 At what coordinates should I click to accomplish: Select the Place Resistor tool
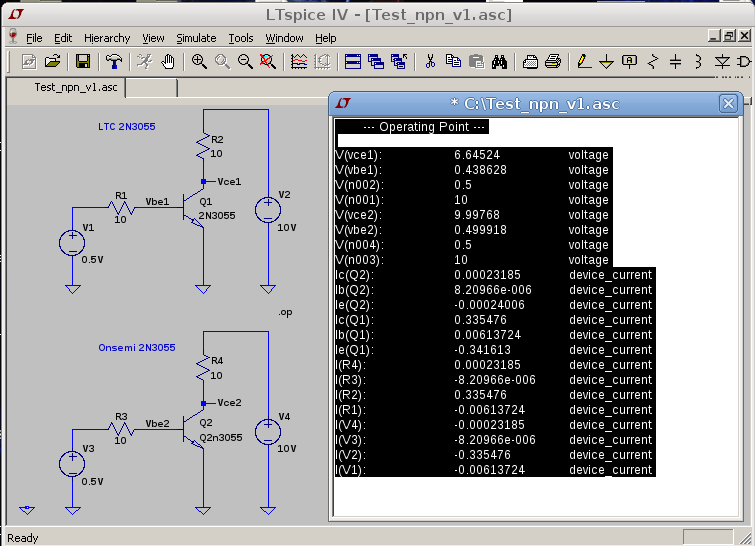[x=652, y=62]
